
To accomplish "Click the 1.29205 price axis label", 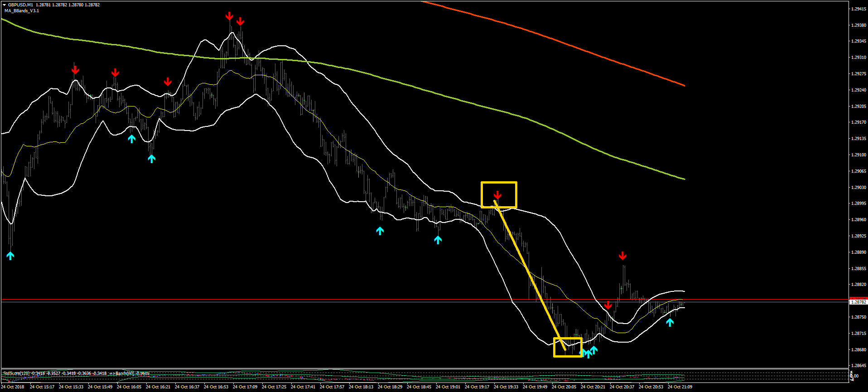I will click(x=858, y=106).
